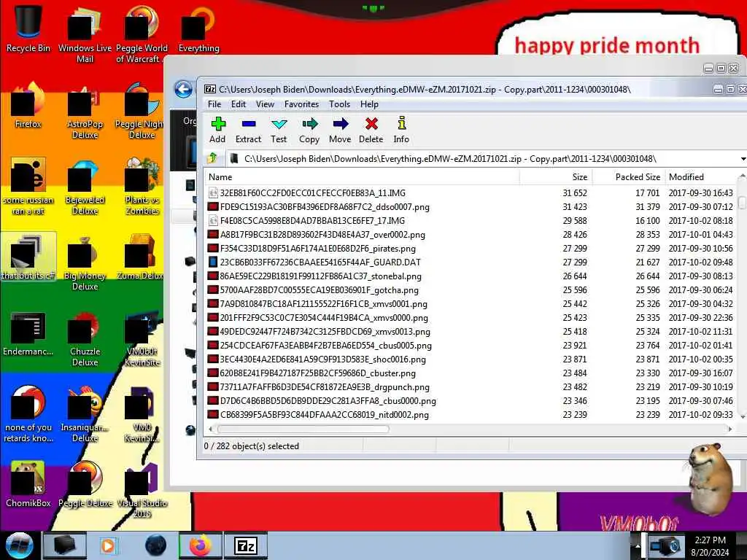This screenshot has width=747, height=560.
Task: Click the 7z taskbar button
Action: (x=246, y=545)
